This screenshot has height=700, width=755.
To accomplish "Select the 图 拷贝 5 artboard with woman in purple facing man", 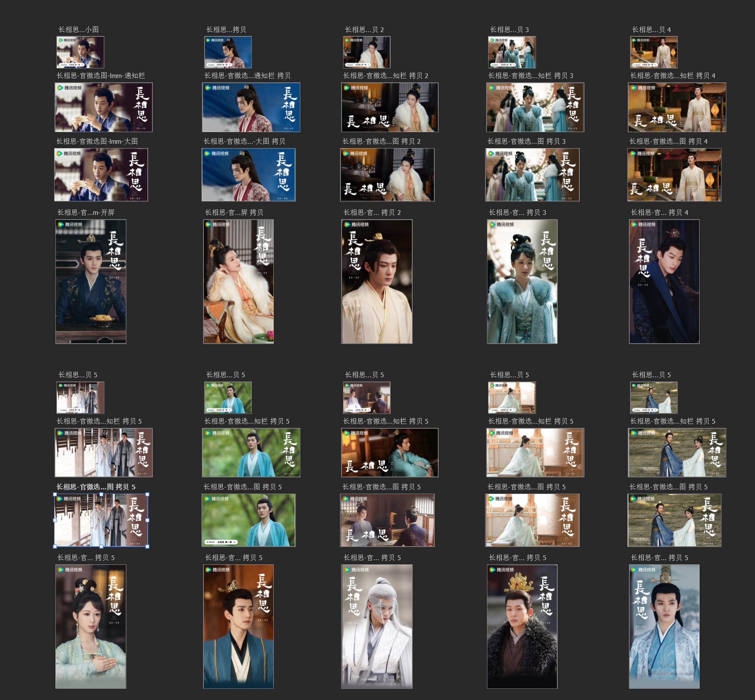I will 387,520.
